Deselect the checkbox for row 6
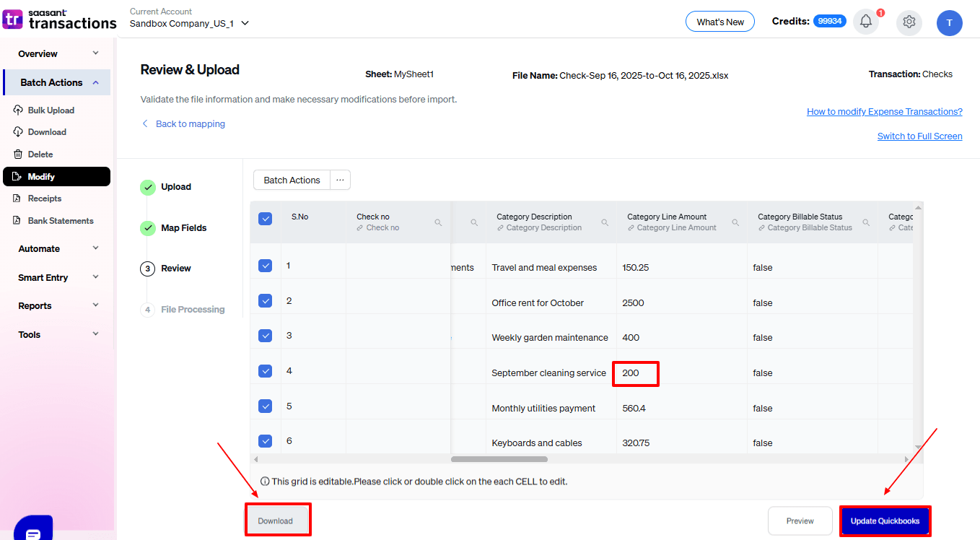 [x=265, y=440]
